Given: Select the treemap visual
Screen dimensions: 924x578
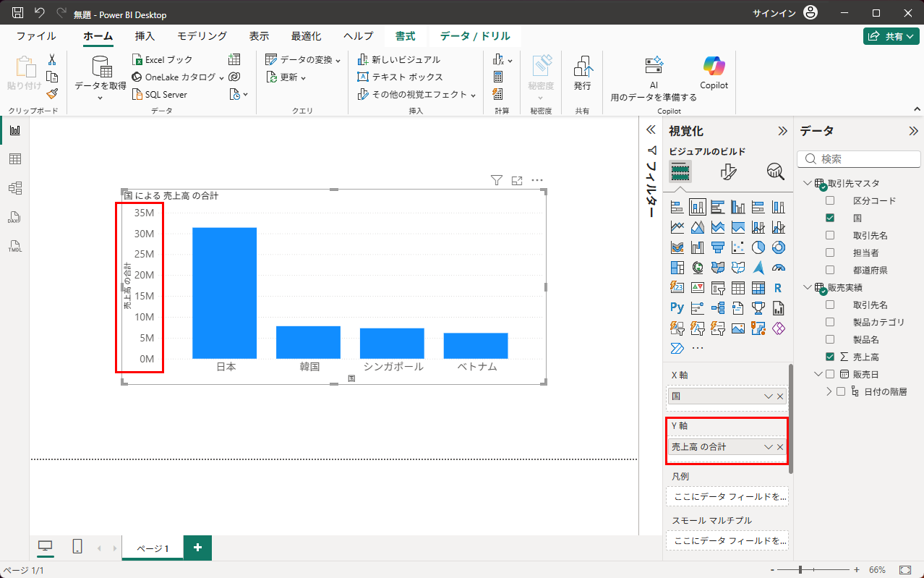Looking at the screenshot, I should 677,268.
